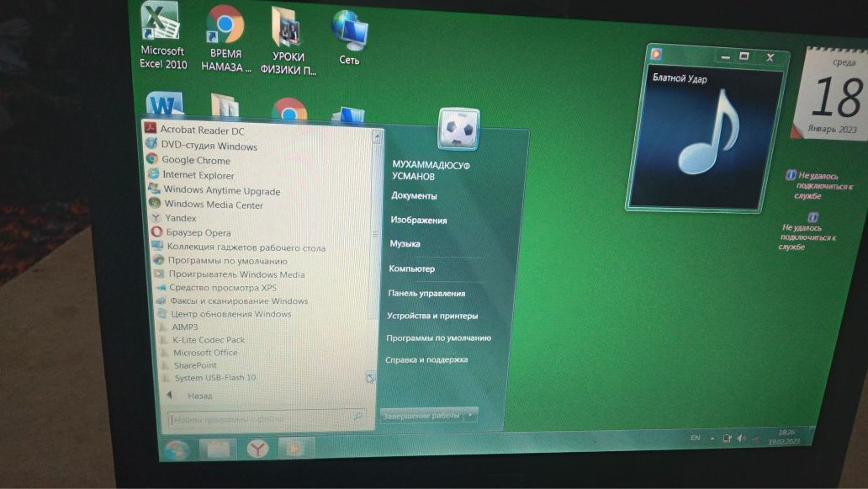The image size is (868, 489).
Task: Open shutdown options arrow next to Завершение работы
Action: point(471,414)
